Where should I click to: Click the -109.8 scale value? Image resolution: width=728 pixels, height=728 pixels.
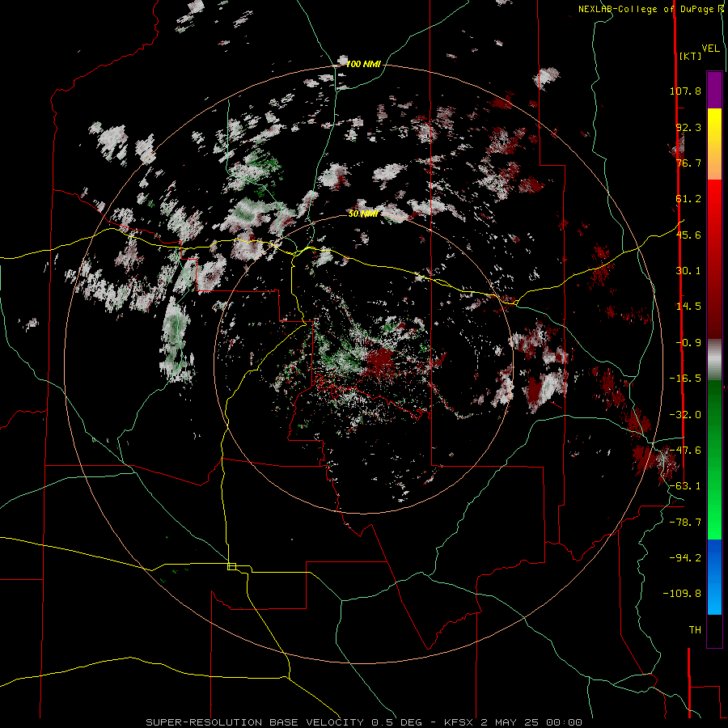682,594
